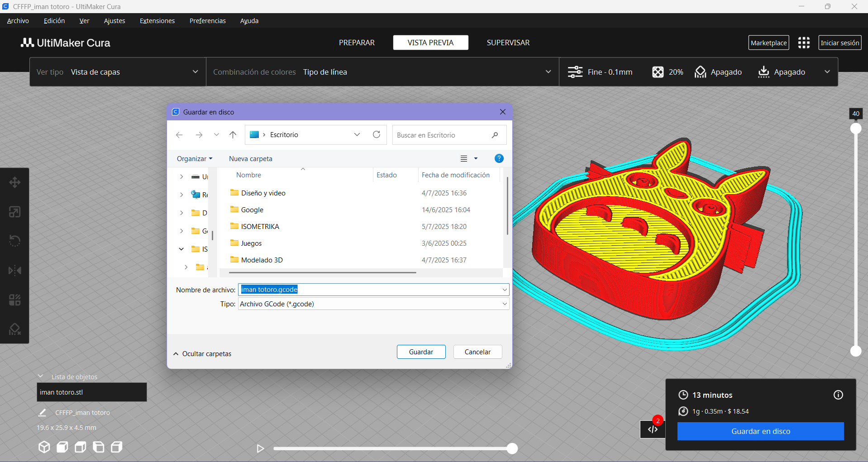Open the Tipo file type combo box

pyautogui.click(x=373, y=304)
